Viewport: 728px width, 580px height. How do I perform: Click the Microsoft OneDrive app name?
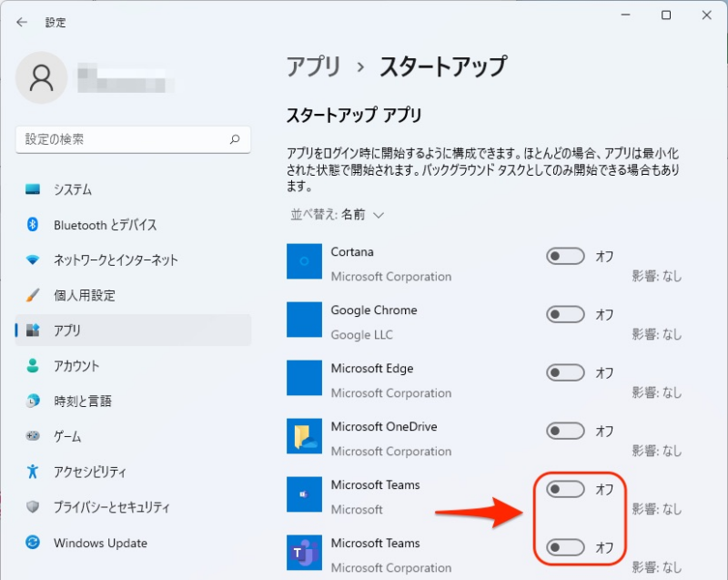coord(384,426)
